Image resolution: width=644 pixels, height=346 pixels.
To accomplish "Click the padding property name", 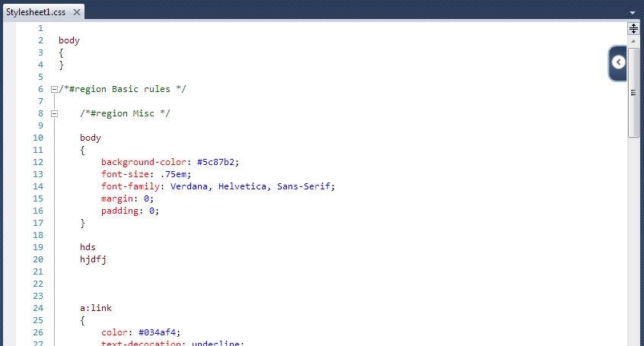I will 120,211.
